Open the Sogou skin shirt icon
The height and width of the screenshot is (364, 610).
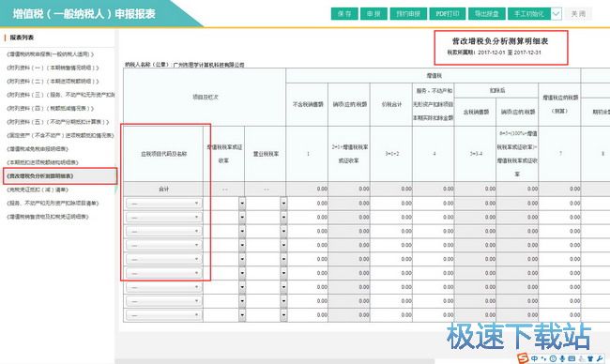590,358
